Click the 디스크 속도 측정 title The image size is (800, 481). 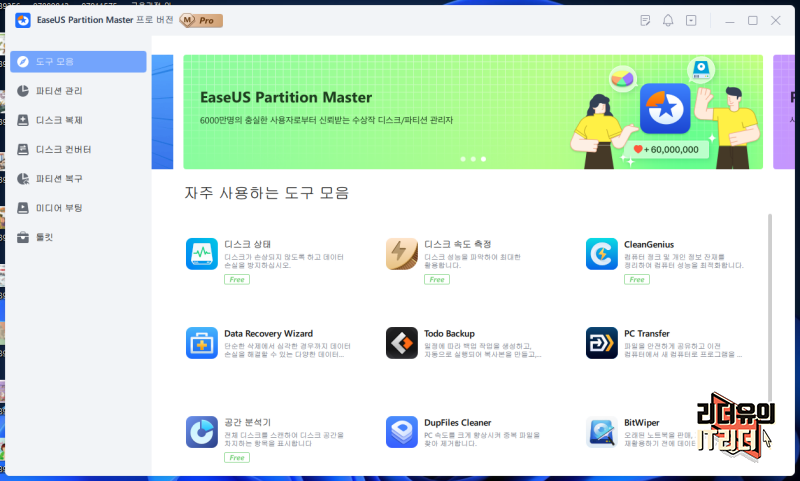(458, 244)
